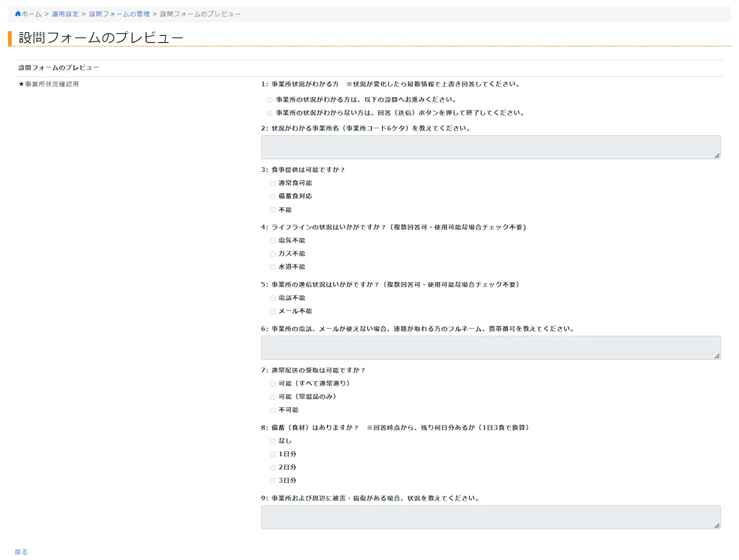Click question 5 text 事業所の通信状況はいかがですか？
This screenshot has width=739, height=560.
click(x=326, y=285)
